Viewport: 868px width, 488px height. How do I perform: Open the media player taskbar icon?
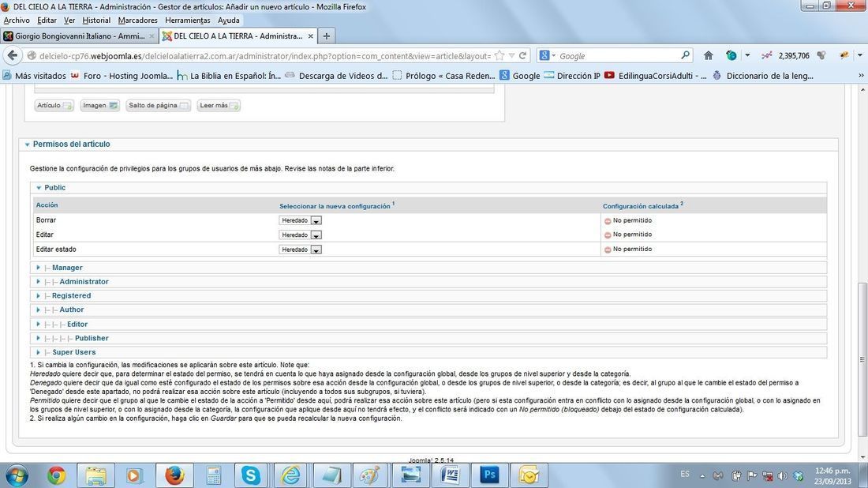tap(133, 475)
